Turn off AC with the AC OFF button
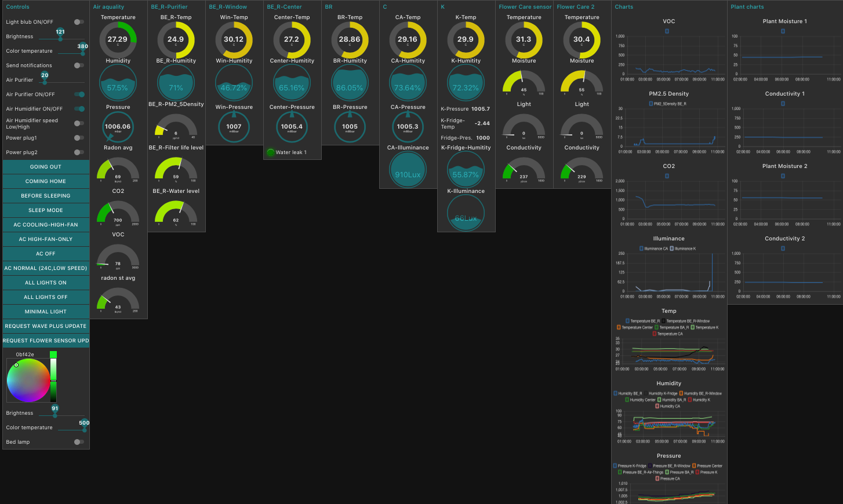The image size is (843, 504). click(46, 254)
